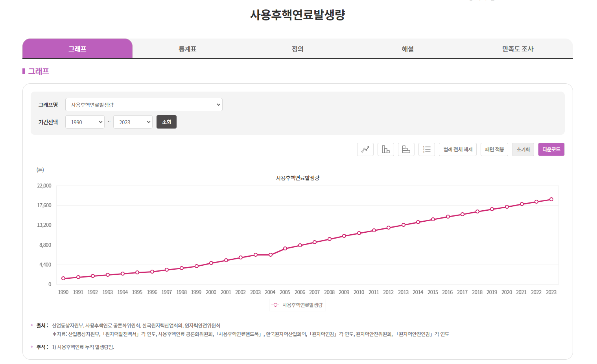Click y-axis label 22,000
The width and height of the screenshot is (597, 364).
(x=44, y=186)
